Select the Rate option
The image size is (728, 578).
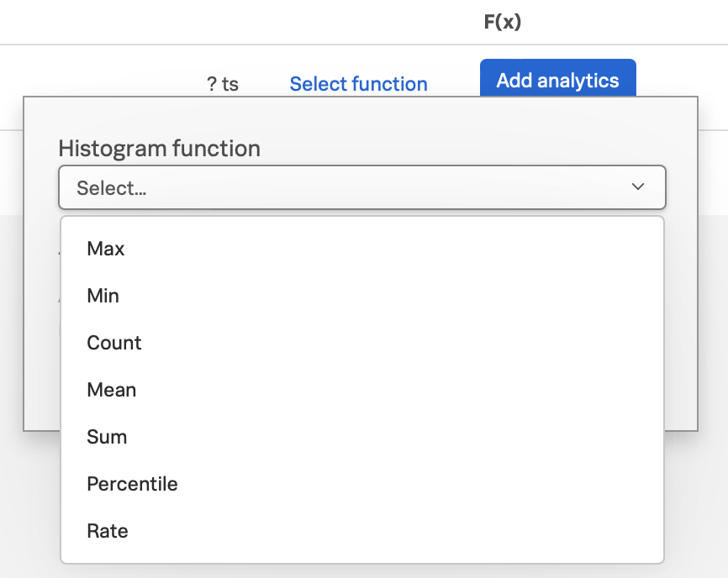[x=362, y=531]
